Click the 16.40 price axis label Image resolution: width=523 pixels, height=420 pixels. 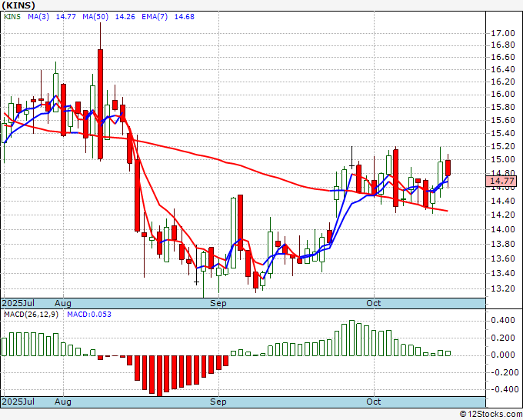[x=503, y=69]
